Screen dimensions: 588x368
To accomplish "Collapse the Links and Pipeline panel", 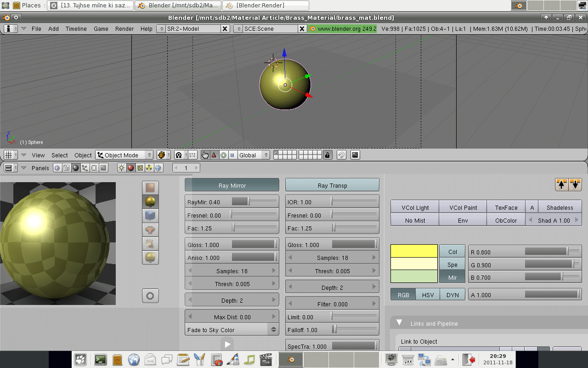I will click(x=399, y=323).
